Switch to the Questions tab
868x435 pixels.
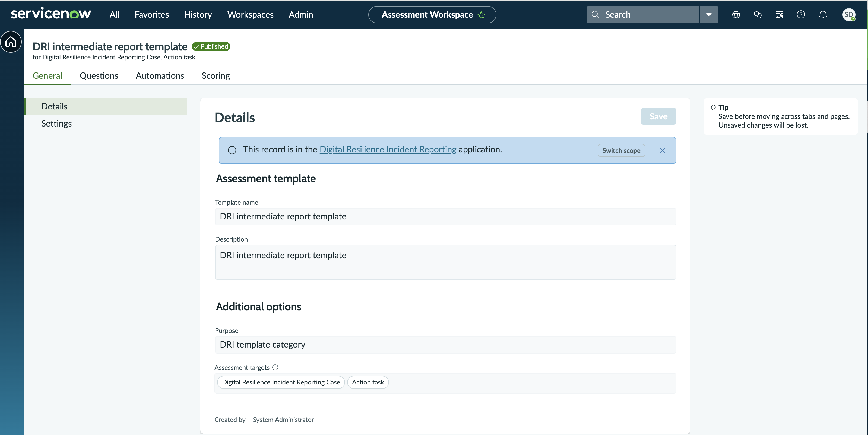pyautogui.click(x=99, y=75)
